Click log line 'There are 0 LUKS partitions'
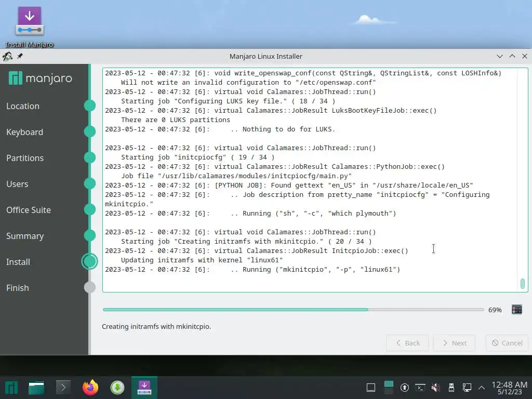 (x=176, y=120)
